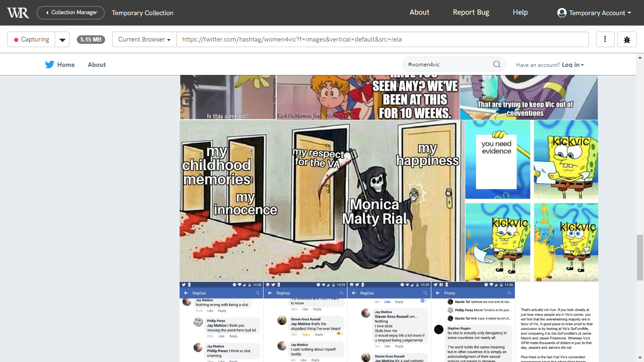Open the 'Is this a retard?' meme image
Image resolution: width=644 pixels, height=362 pixels.
coord(228,97)
